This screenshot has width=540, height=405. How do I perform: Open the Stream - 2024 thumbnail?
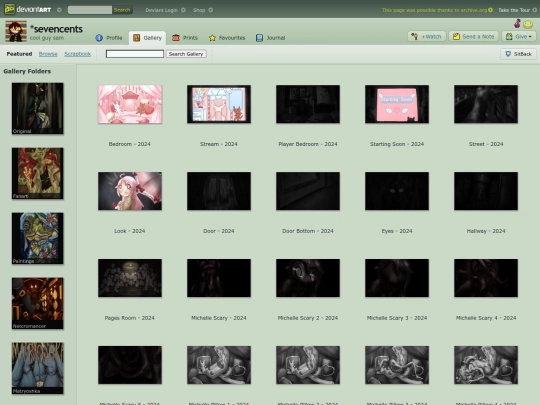[x=219, y=104]
